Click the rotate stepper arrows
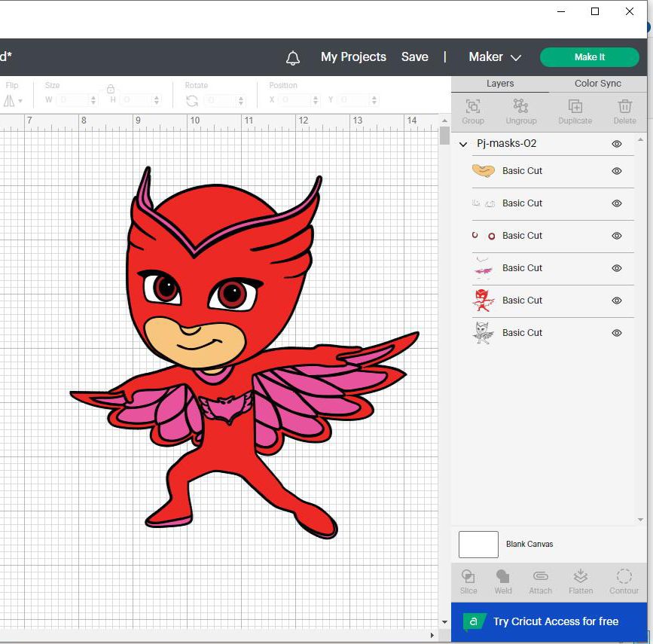 241,100
